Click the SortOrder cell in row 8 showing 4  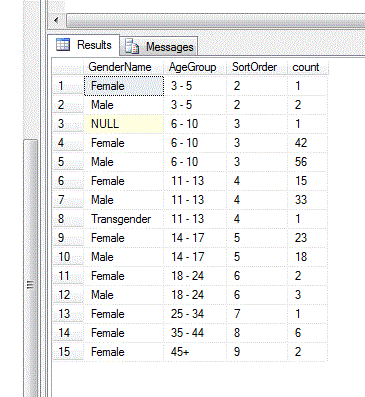coord(257,219)
